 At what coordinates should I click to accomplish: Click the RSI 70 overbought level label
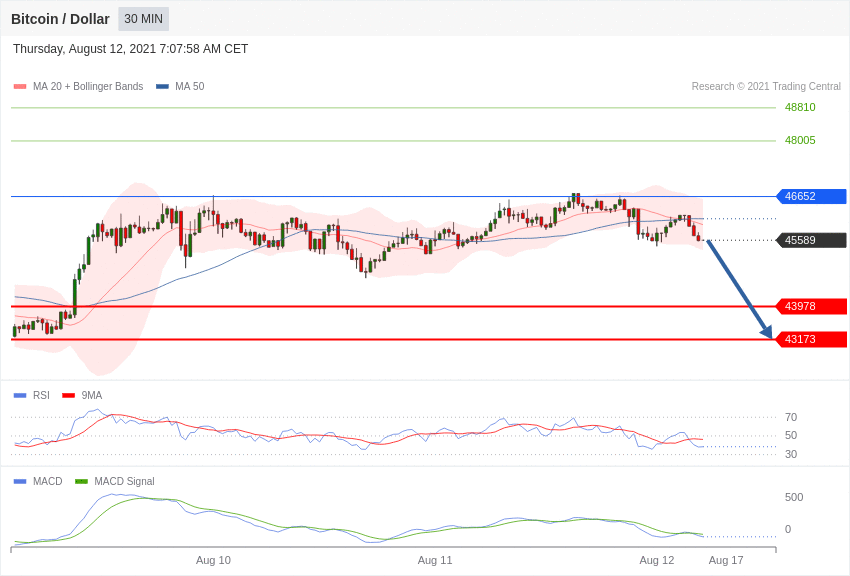pyautogui.click(x=791, y=417)
